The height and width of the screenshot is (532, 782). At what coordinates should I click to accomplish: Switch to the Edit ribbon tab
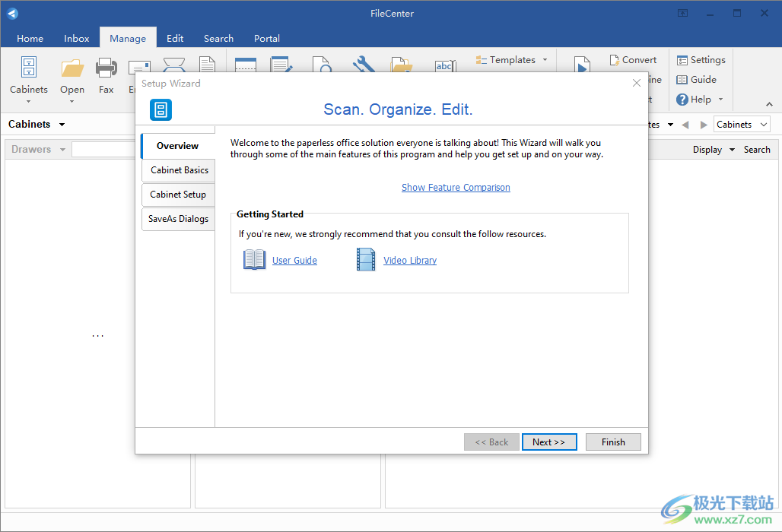(174, 38)
